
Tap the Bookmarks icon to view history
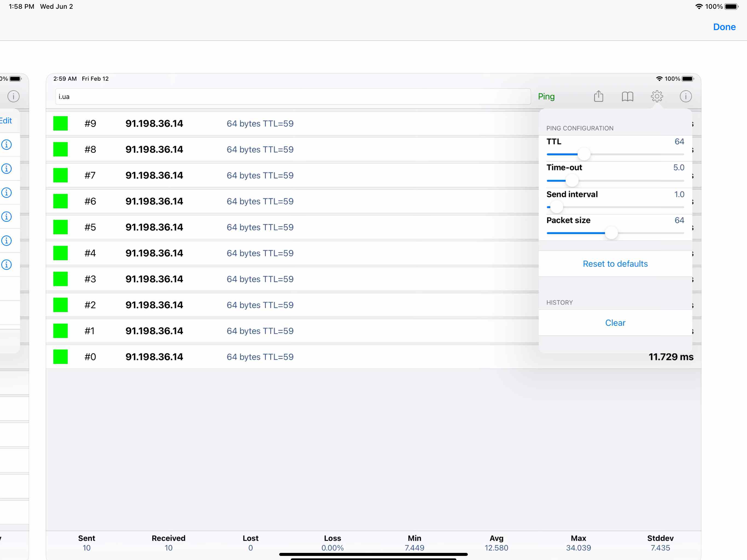(x=628, y=96)
